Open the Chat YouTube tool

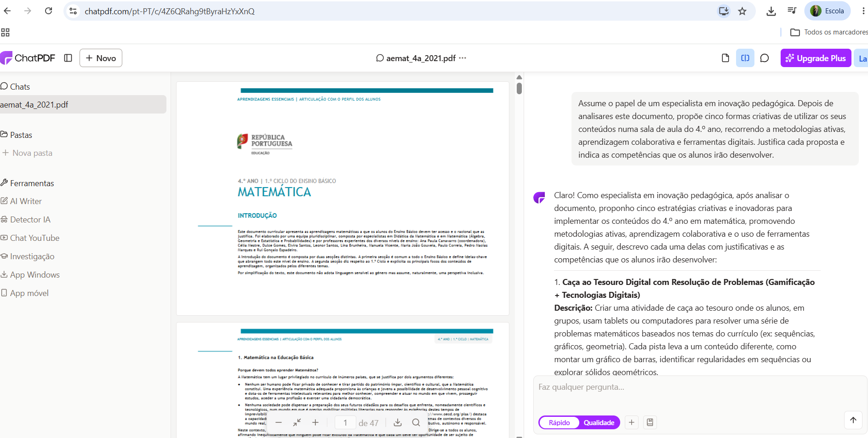pos(30,238)
